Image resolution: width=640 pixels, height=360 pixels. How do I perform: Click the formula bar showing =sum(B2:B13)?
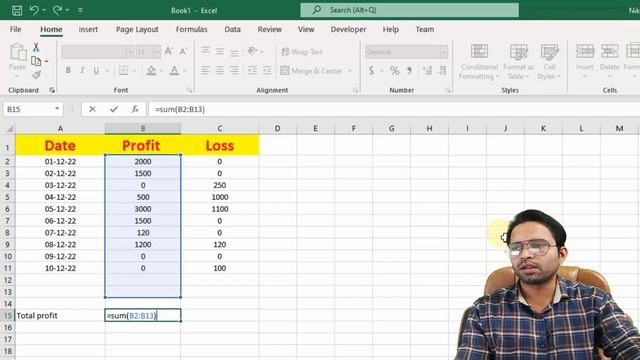coord(394,109)
